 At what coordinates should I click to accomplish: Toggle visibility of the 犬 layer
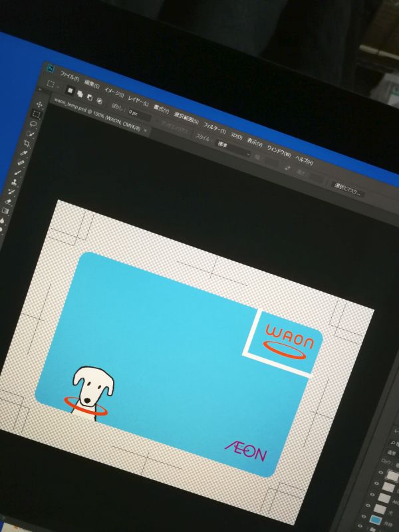pyautogui.click(x=369, y=505)
